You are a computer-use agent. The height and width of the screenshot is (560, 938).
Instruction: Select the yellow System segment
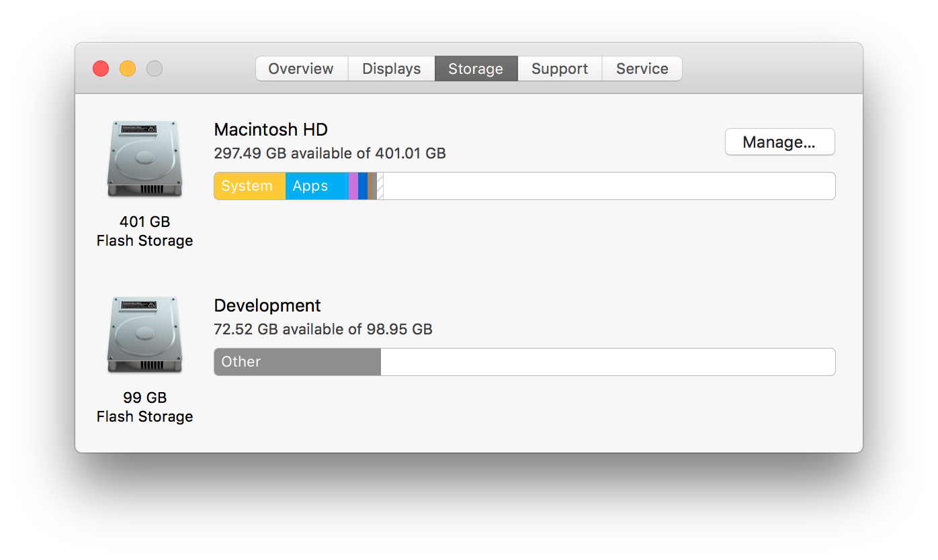click(249, 186)
